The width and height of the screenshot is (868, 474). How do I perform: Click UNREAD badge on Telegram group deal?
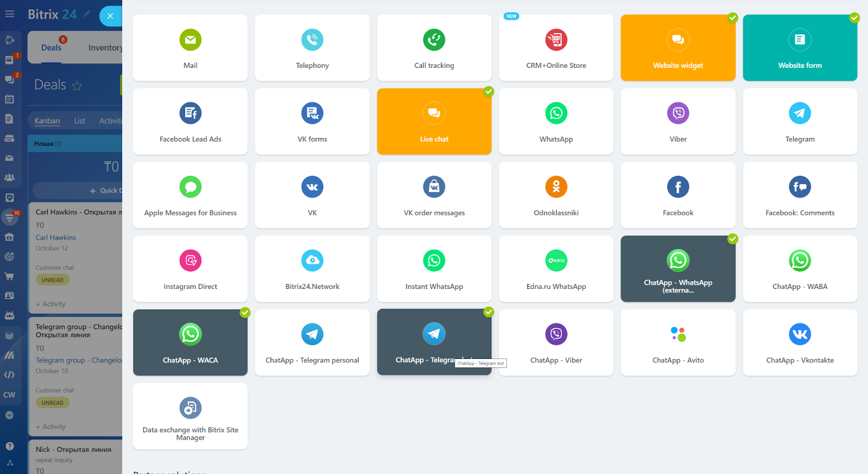53,403
